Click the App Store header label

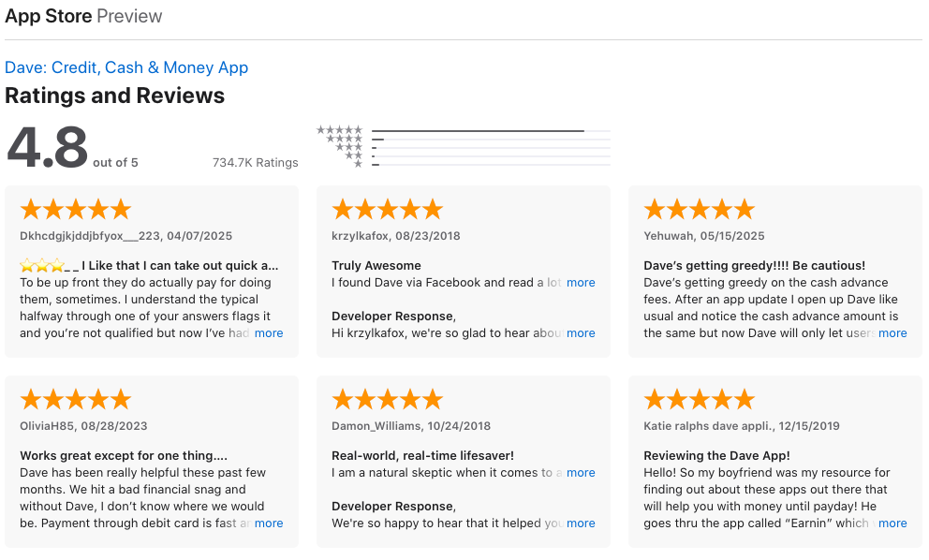[x=48, y=16]
